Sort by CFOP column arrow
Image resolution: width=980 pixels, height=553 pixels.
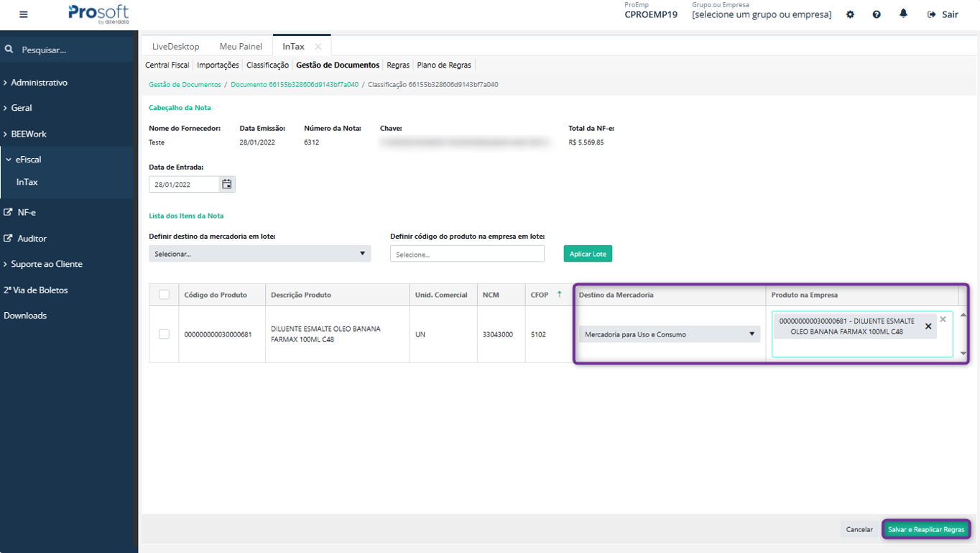[x=559, y=294]
